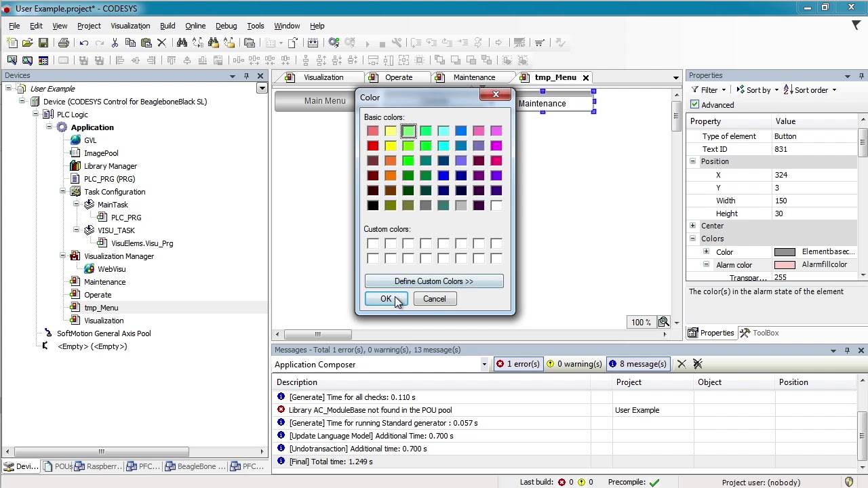The height and width of the screenshot is (488, 868).
Task: Click the filter funnel icon at top right
Action: tap(856, 25)
